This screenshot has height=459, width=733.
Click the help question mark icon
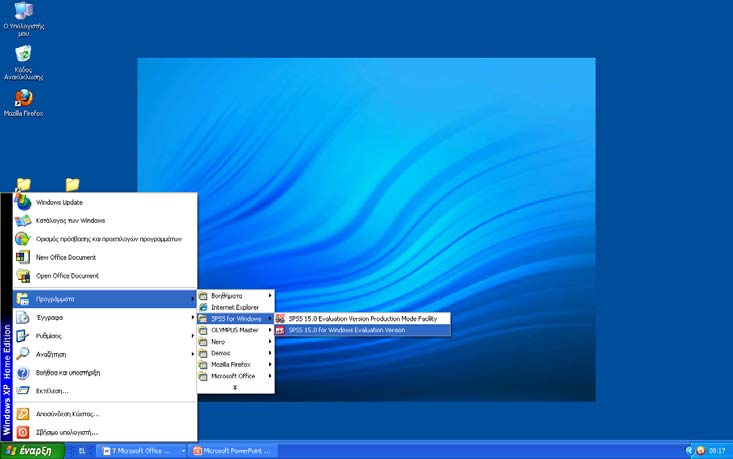[22, 373]
